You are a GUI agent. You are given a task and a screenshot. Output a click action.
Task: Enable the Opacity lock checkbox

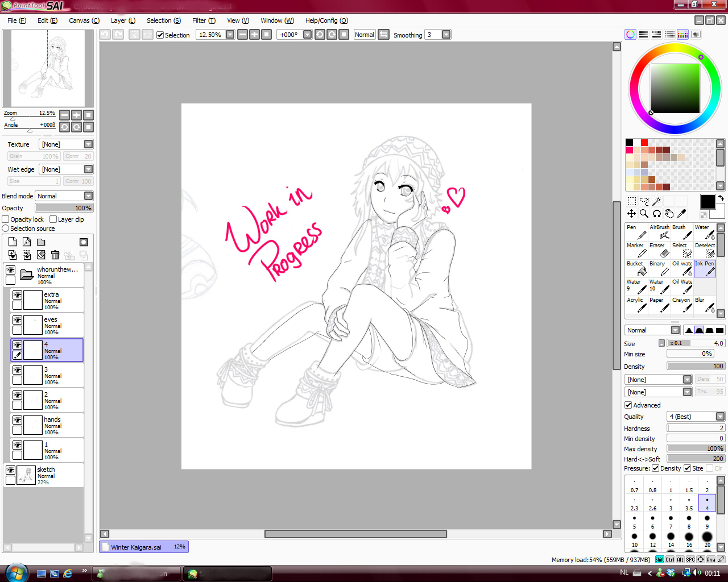(x=6, y=219)
